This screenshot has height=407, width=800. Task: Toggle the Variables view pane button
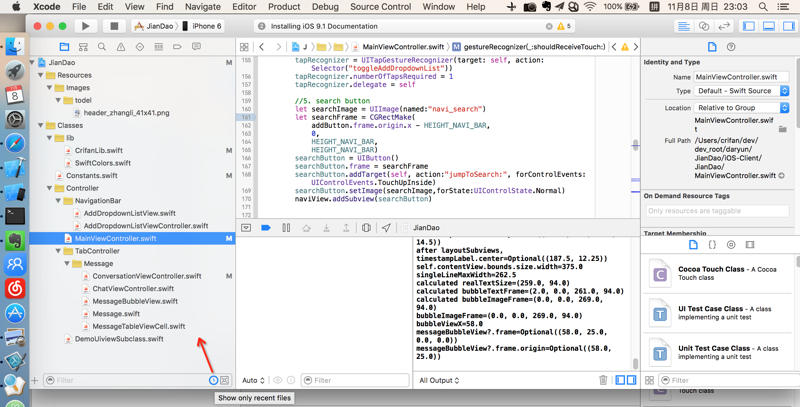point(620,380)
